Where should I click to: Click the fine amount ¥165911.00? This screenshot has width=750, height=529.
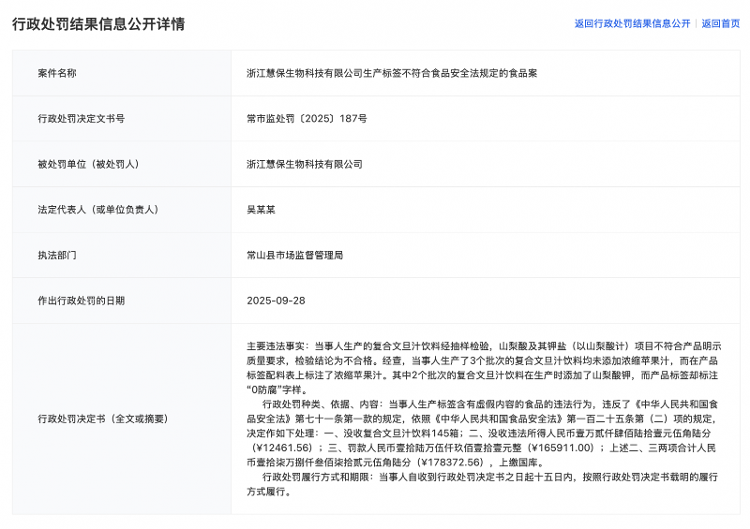pyautogui.click(x=561, y=448)
